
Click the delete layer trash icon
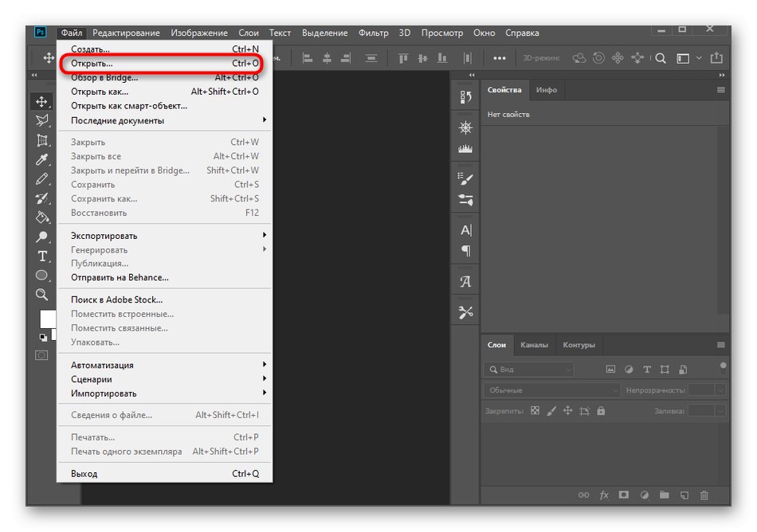[704, 494]
